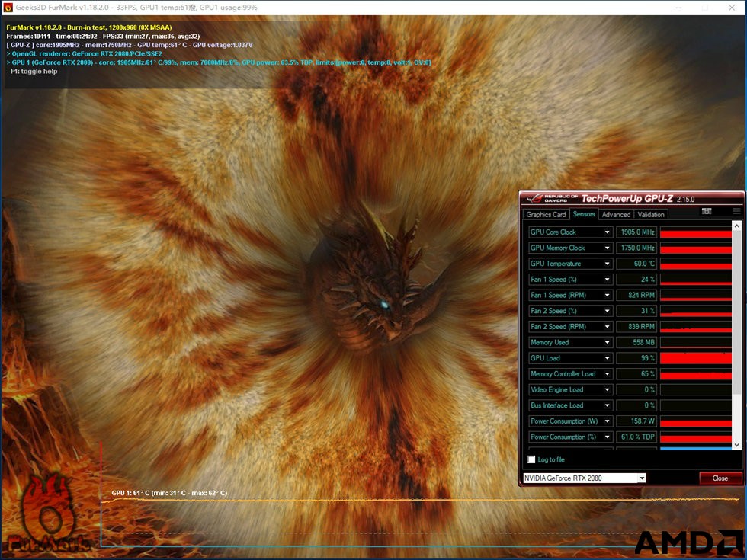Click the FurMark icon in the title bar
Screen dimensions: 747x560
[x=8, y=7]
